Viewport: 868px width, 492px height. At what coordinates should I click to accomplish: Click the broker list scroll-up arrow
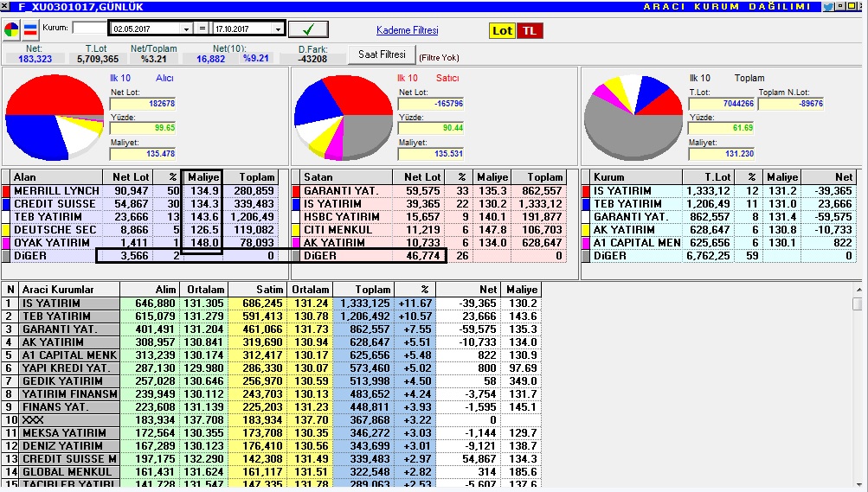858,289
